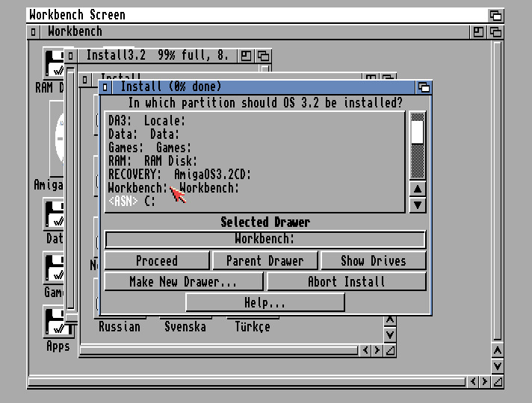
Task: Click Workbench window scroll right arrow
Action: coord(485,381)
